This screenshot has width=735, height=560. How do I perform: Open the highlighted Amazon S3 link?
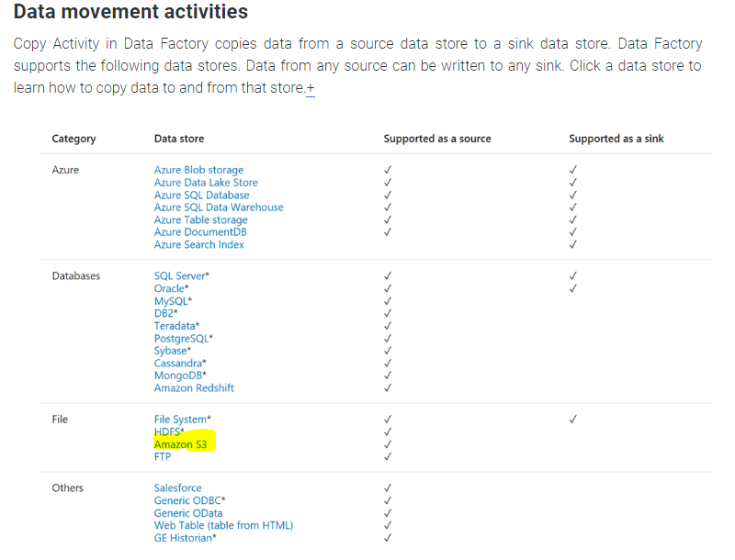(x=180, y=444)
